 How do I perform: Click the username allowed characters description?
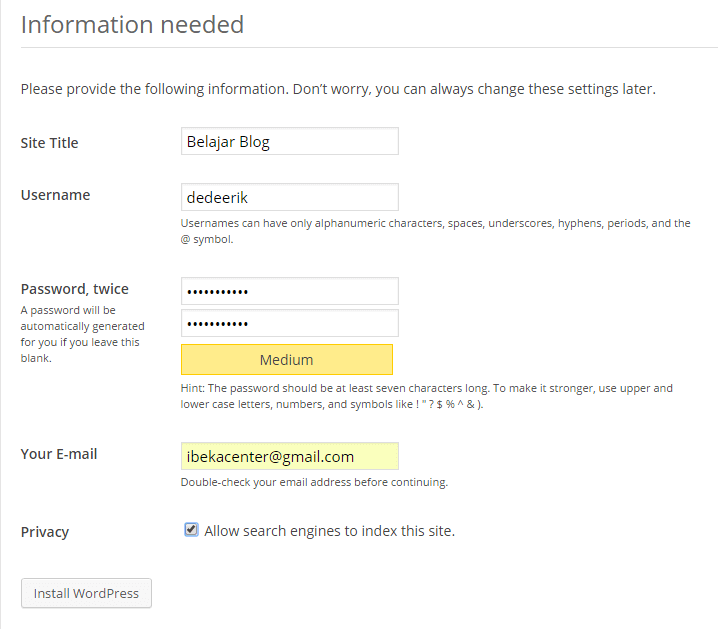435,231
